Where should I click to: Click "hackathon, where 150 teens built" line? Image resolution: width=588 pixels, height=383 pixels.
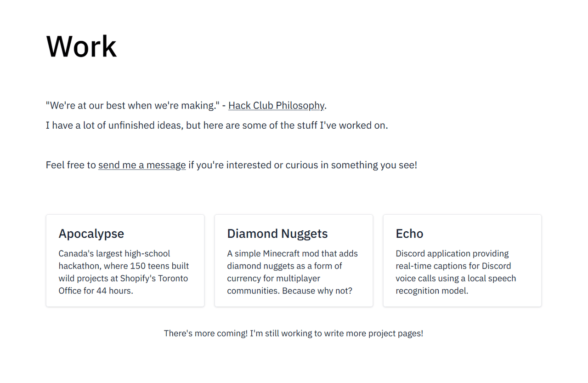[x=124, y=266]
